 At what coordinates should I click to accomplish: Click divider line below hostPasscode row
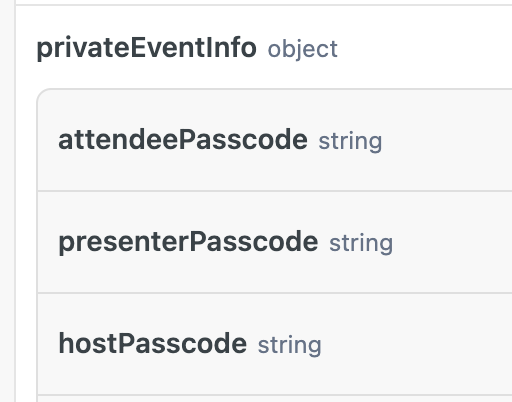[x=275, y=395]
